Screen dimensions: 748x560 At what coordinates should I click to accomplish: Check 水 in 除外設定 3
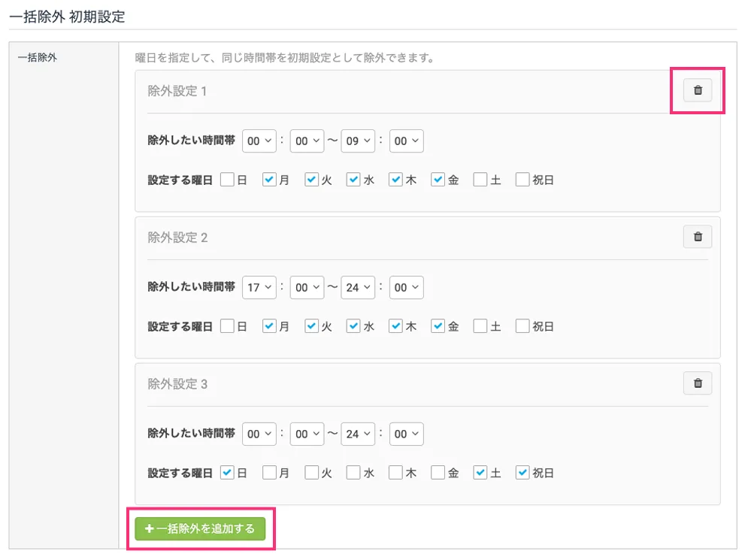(x=353, y=474)
